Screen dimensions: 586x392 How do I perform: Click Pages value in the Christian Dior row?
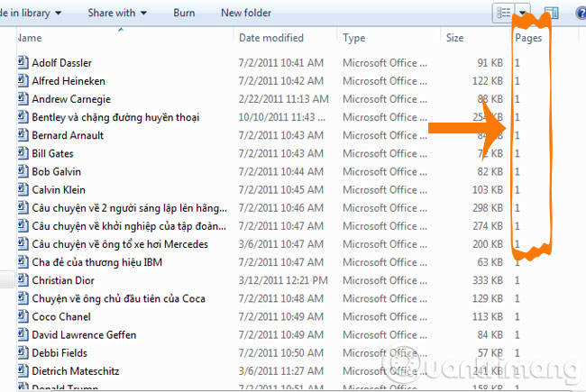point(517,280)
